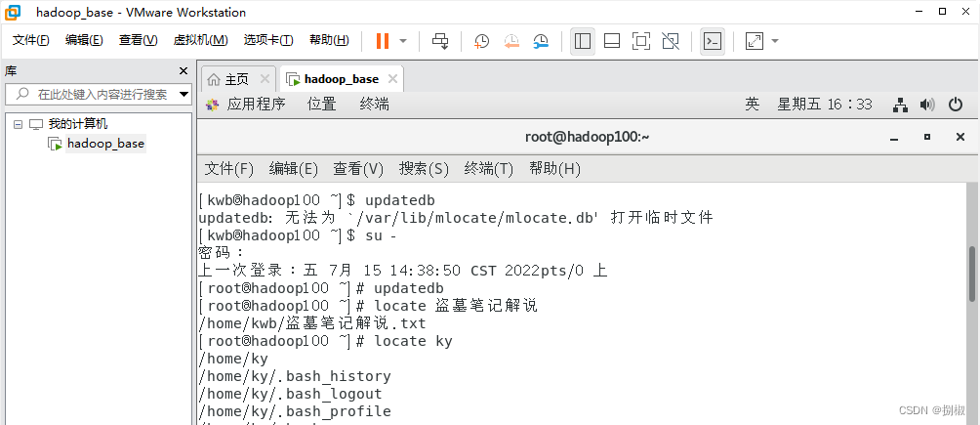Switch to the 主页 tab
Viewport: 980px width, 425px height.
[x=237, y=79]
